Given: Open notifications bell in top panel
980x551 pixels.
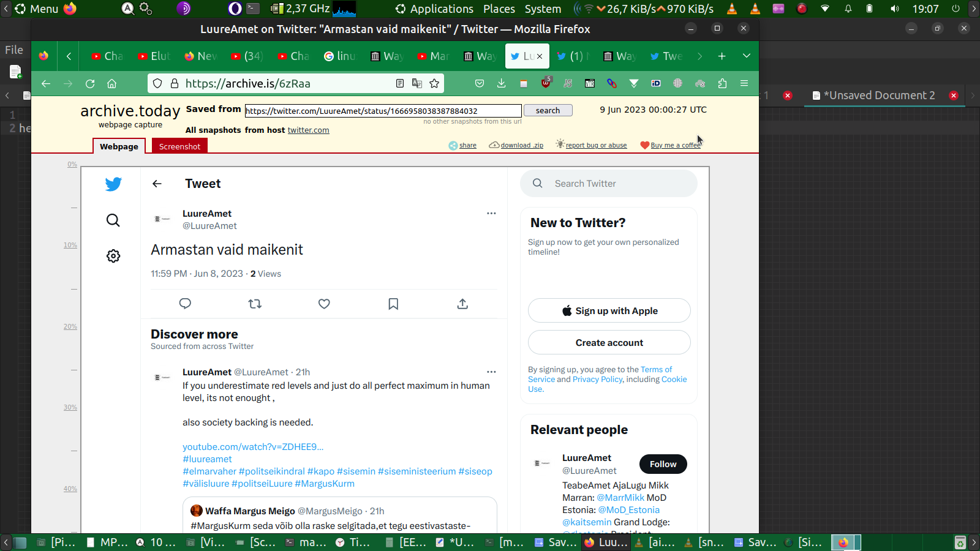Looking at the screenshot, I should click(848, 9).
